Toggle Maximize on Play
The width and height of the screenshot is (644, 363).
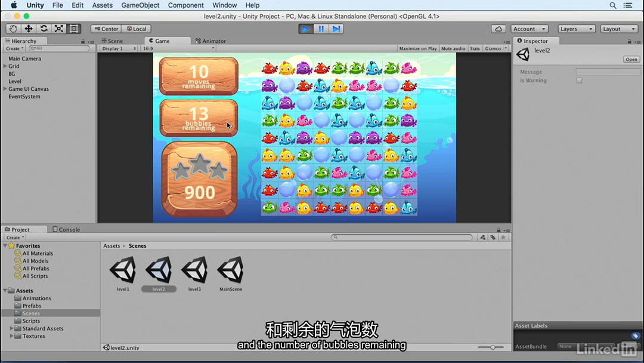click(x=417, y=48)
